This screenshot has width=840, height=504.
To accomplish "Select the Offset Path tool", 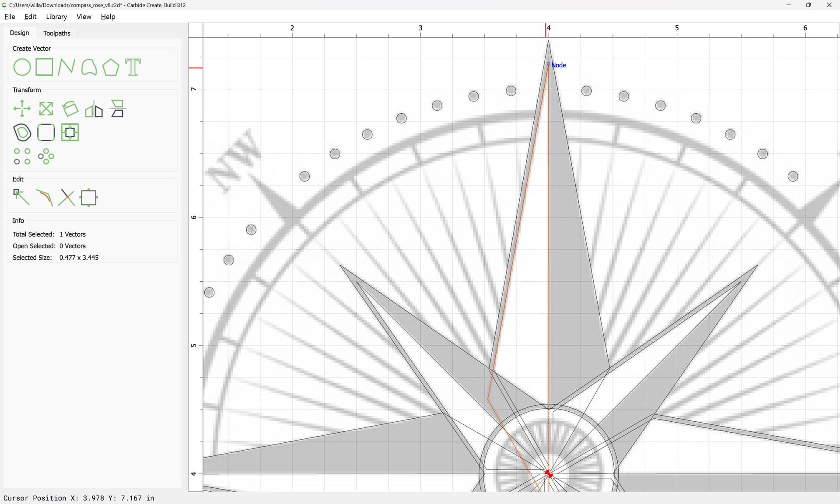I will 22,133.
